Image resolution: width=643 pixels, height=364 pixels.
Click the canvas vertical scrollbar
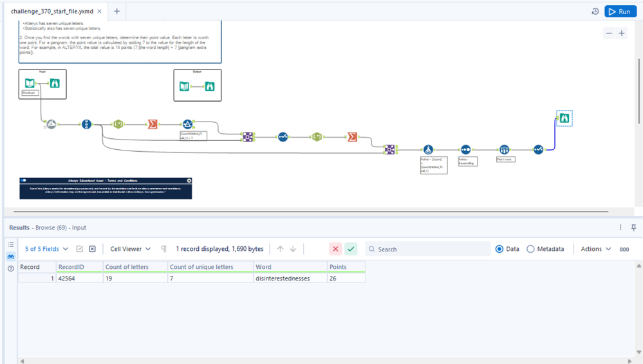638,91
